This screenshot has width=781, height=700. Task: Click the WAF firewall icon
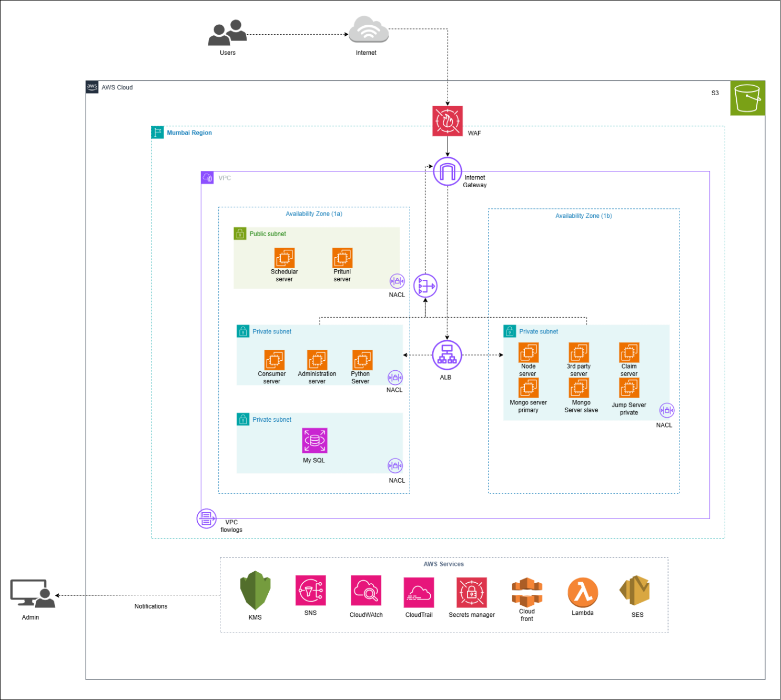(447, 121)
